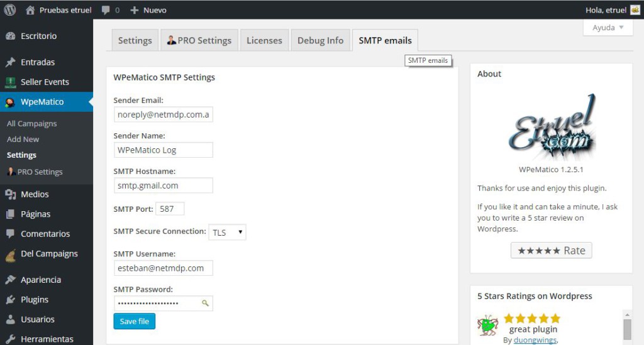The image size is (644, 345).
Task: Click the PRO Settings person icon in sidebar
Action: click(x=11, y=172)
